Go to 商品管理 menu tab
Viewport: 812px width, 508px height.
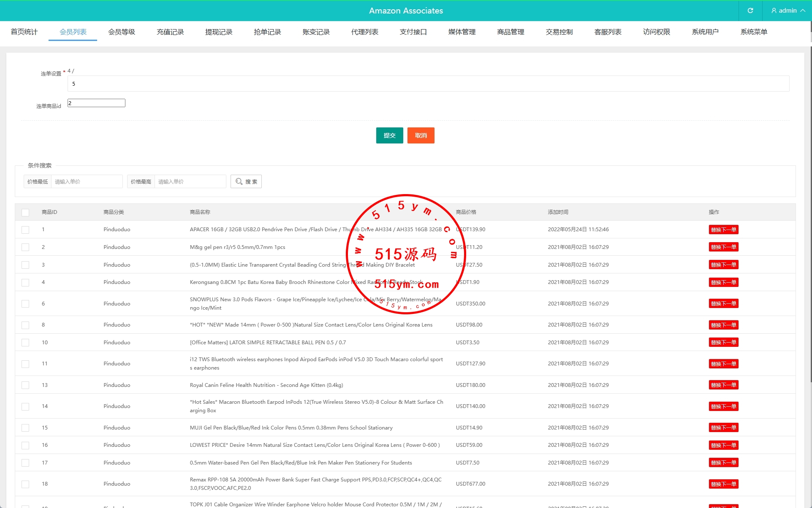[x=511, y=32]
